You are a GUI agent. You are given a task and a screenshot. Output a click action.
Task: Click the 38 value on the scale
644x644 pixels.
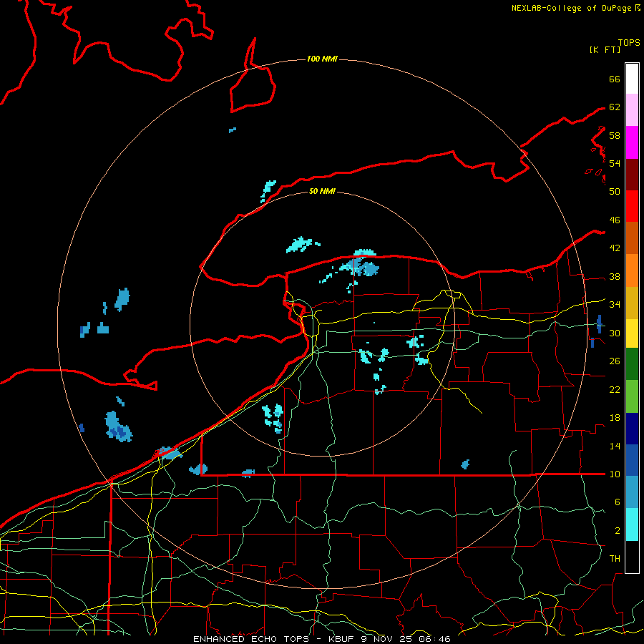point(615,277)
